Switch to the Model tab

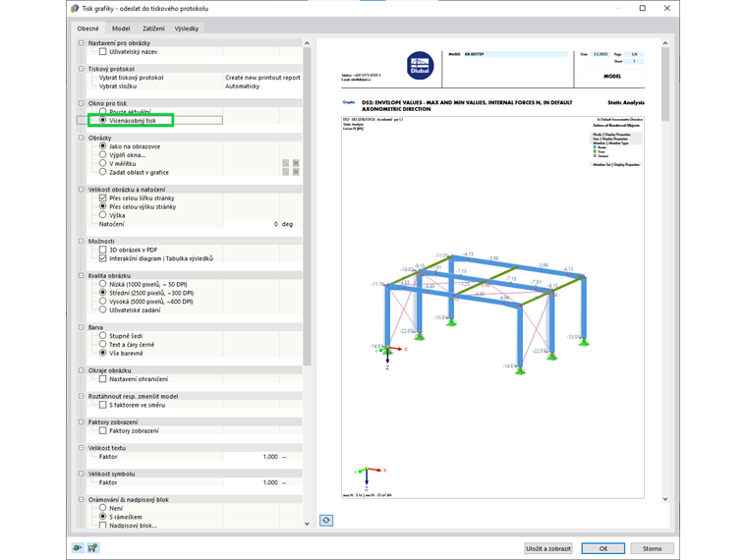coord(121,28)
